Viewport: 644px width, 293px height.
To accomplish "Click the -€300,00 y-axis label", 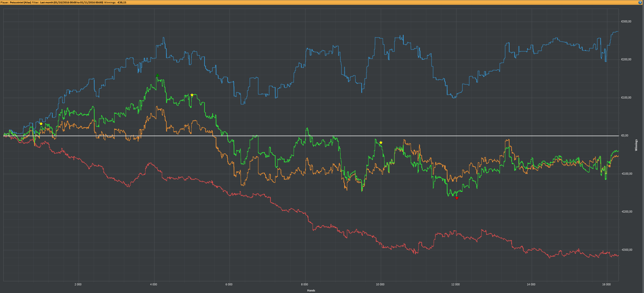I will point(626,250).
